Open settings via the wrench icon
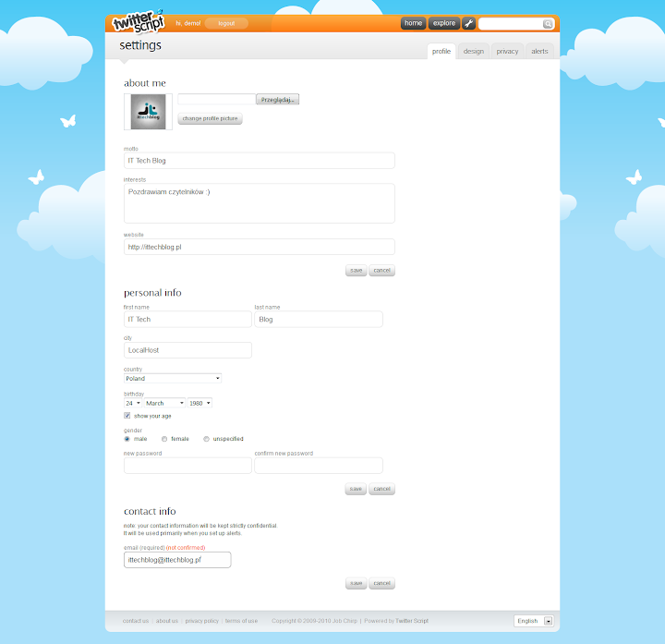Viewport: 665px width, 644px height. pos(468,23)
